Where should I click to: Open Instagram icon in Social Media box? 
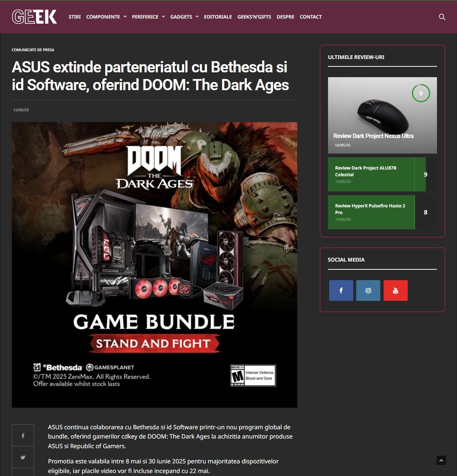click(368, 290)
